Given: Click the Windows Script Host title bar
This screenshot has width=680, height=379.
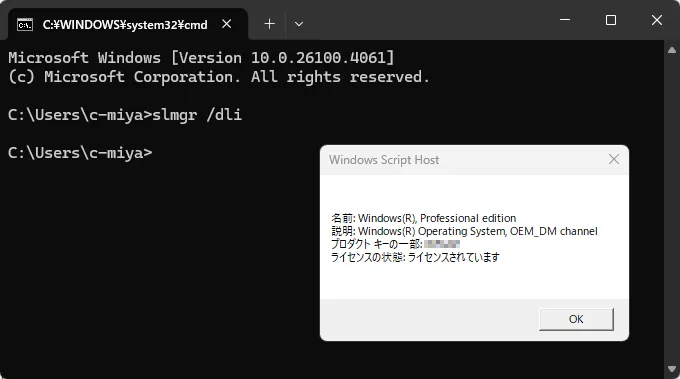Looking at the screenshot, I should click(x=462, y=160).
